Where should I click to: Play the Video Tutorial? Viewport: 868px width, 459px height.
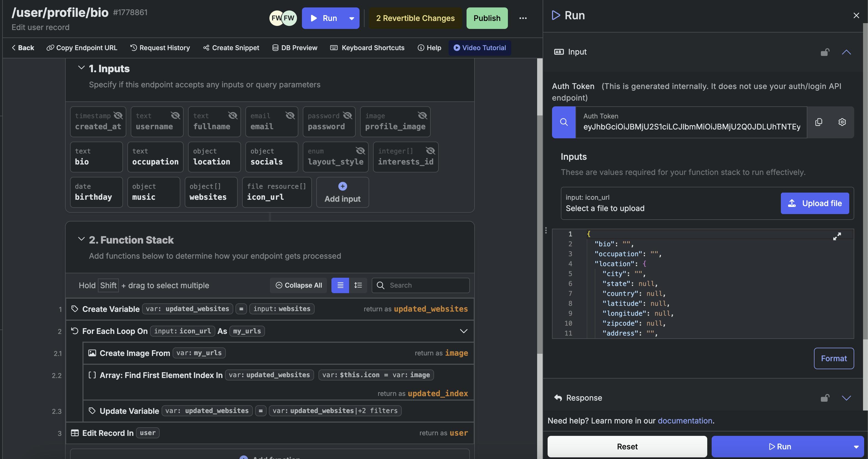tap(479, 48)
